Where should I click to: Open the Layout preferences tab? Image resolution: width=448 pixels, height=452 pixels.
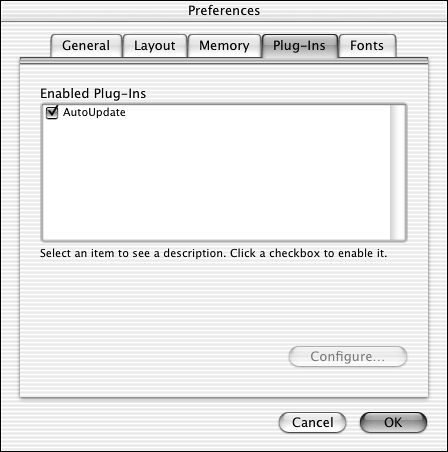(155, 46)
